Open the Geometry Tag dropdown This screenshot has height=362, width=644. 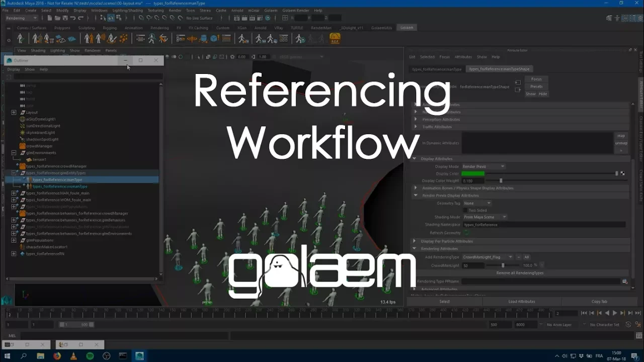click(x=477, y=203)
